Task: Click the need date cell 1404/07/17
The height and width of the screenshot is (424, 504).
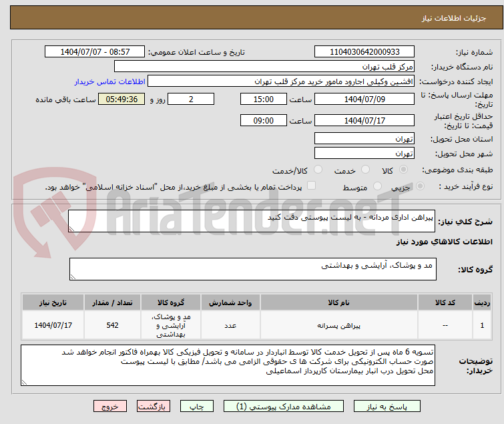Action: pyautogui.click(x=53, y=325)
